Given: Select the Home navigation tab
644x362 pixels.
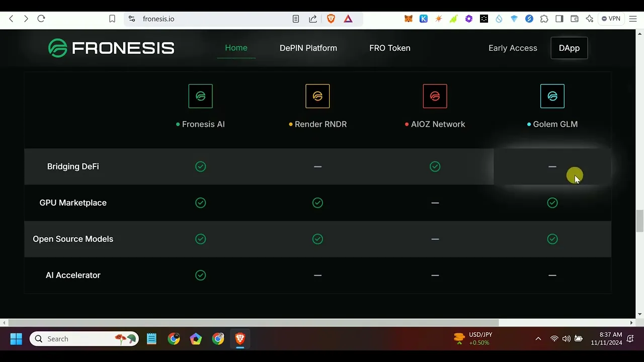Looking at the screenshot, I should [236, 48].
